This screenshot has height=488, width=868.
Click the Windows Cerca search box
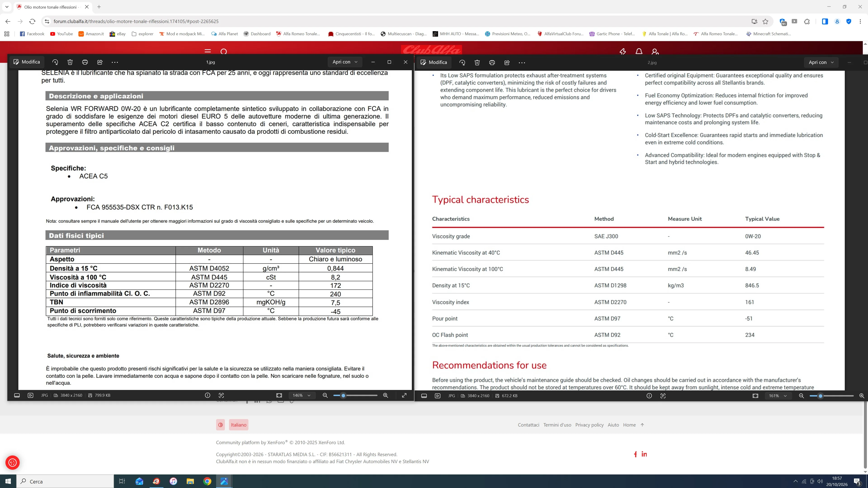[x=65, y=481]
